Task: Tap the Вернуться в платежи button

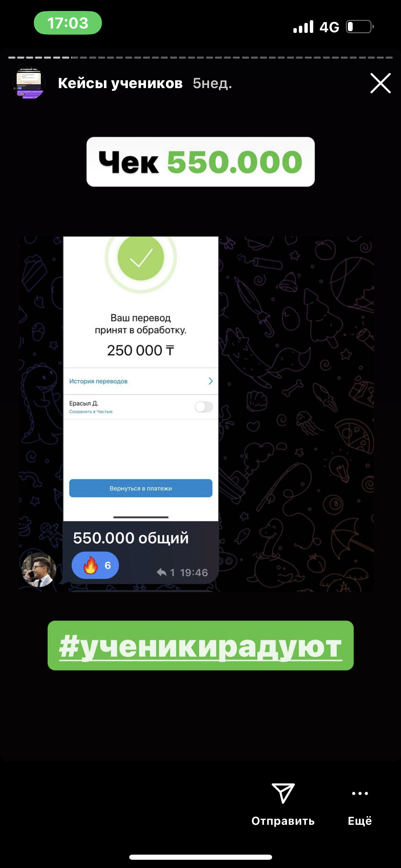Action: (141, 488)
